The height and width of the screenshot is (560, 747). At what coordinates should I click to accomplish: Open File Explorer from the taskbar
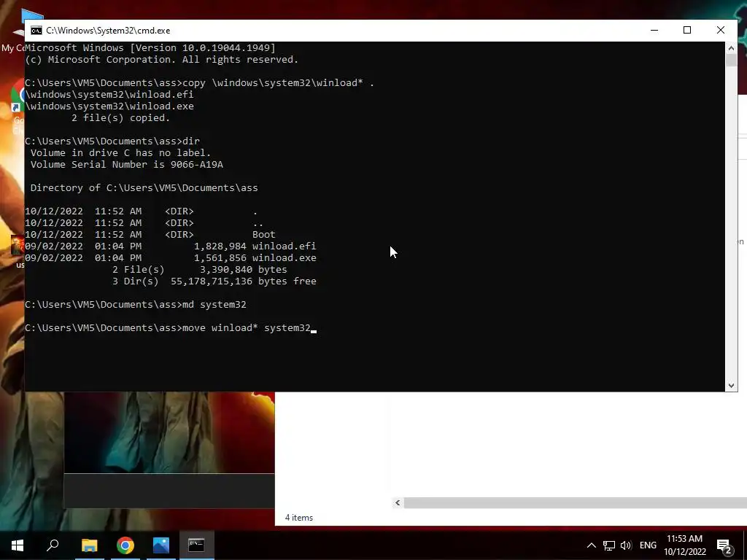click(x=89, y=545)
